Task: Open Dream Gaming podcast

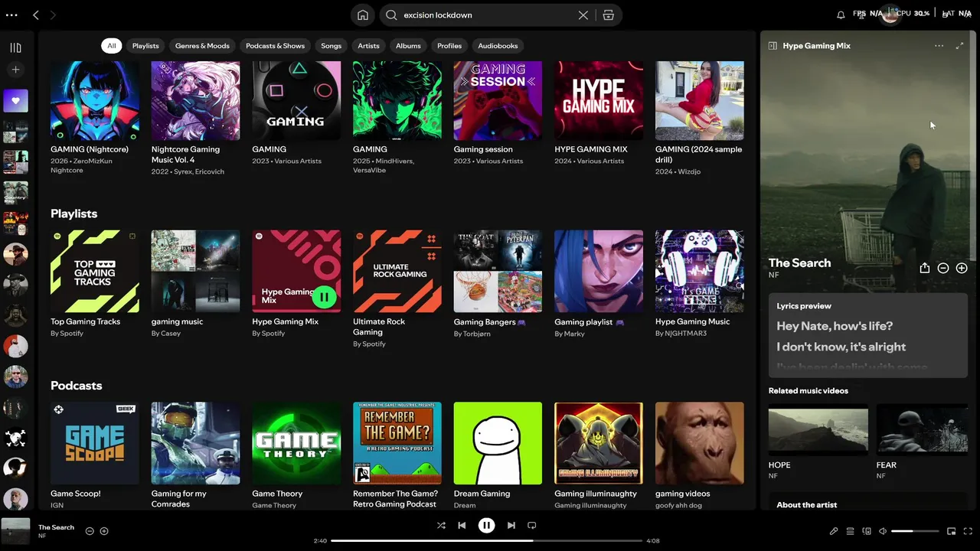Action: pos(498,455)
